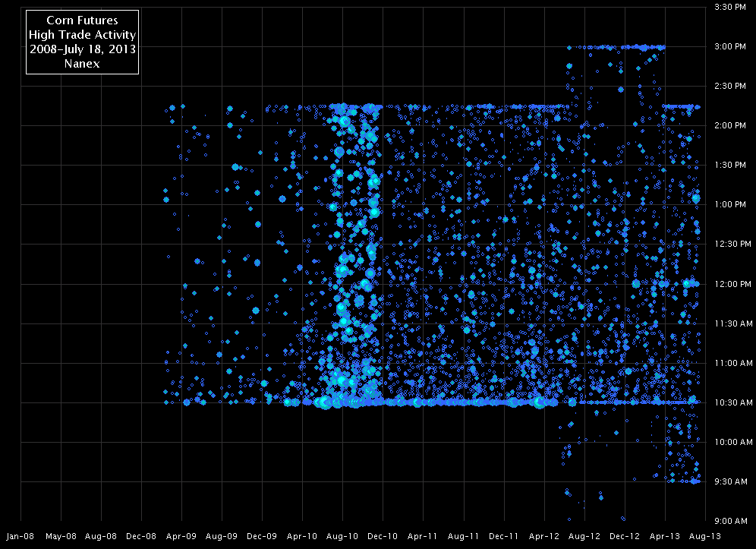The width and height of the screenshot is (756, 549).
Task: Select the '12:30 PM' time label
Action: (732, 245)
